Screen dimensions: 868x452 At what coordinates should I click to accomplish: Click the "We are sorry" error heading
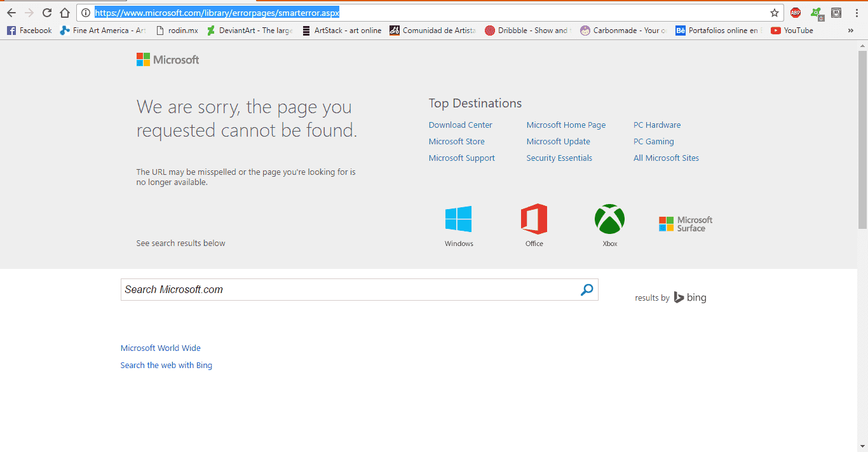click(247, 119)
